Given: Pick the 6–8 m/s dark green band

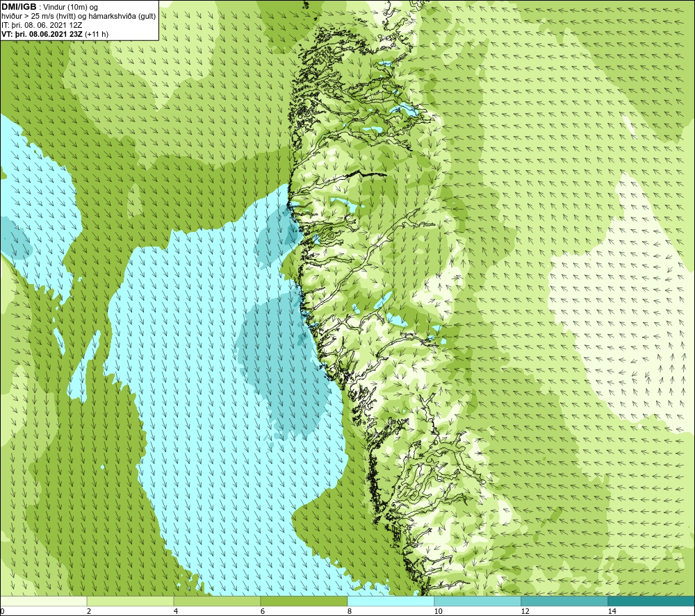Looking at the screenshot, I should [304, 601].
